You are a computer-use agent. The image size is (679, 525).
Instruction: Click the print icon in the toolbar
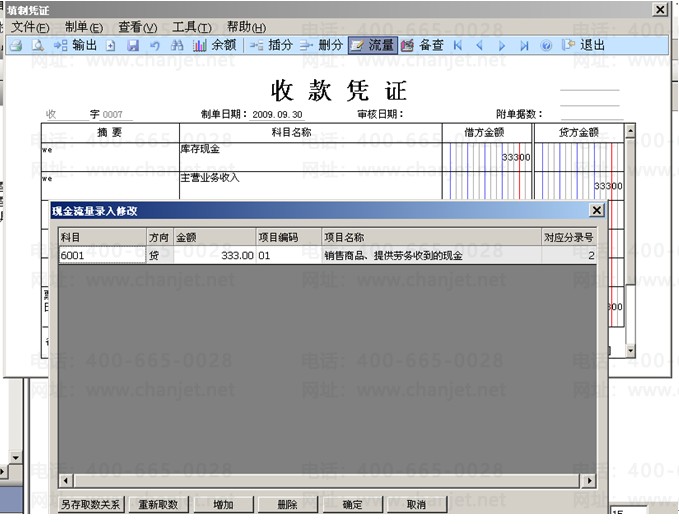[x=16, y=45]
